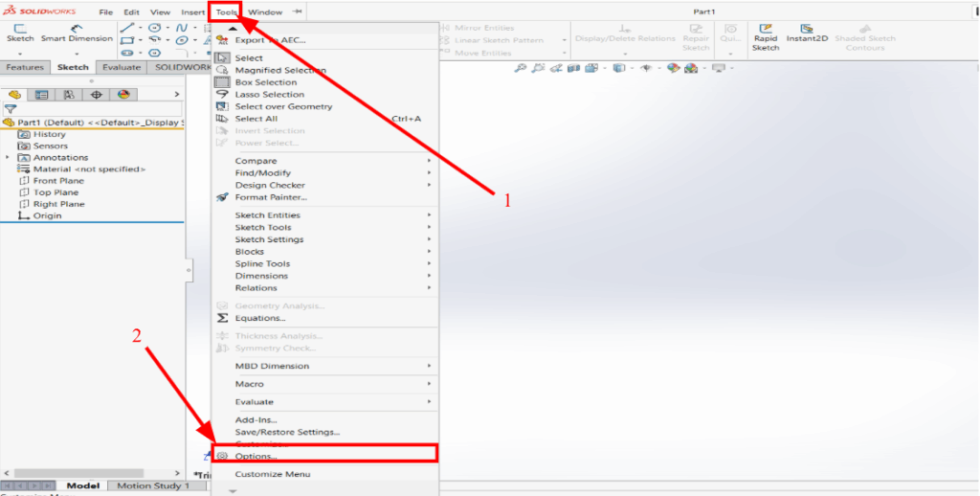Viewport: 980px width, 496px height.
Task: Open the Sketch Entities submenu
Action: [x=325, y=215]
